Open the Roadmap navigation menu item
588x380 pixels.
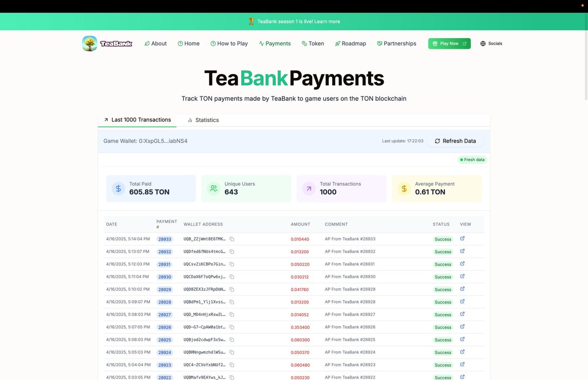[x=350, y=44]
